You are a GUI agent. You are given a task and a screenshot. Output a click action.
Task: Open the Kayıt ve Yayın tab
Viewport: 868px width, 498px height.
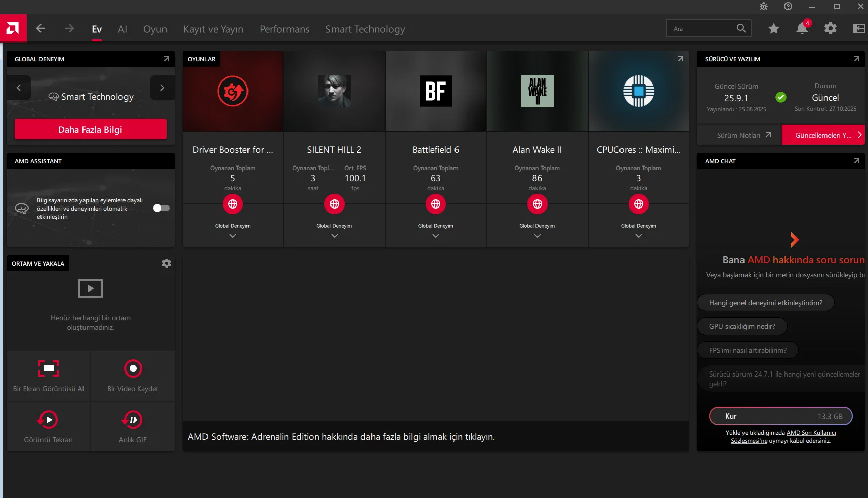(x=213, y=29)
